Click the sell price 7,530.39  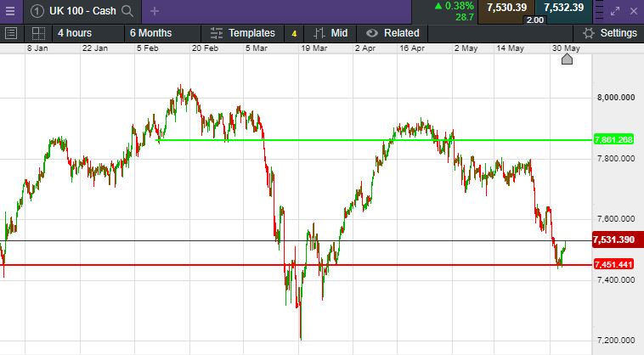click(506, 8)
